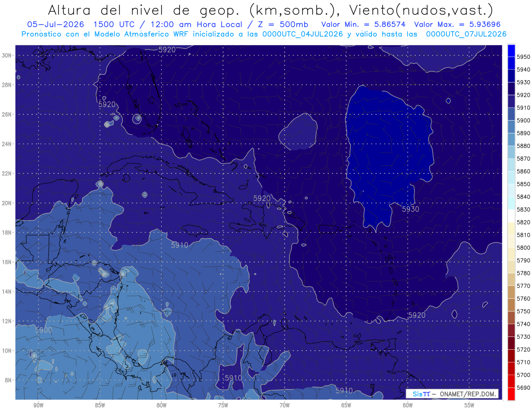Click the 5860 colorbar label

[524, 171]
